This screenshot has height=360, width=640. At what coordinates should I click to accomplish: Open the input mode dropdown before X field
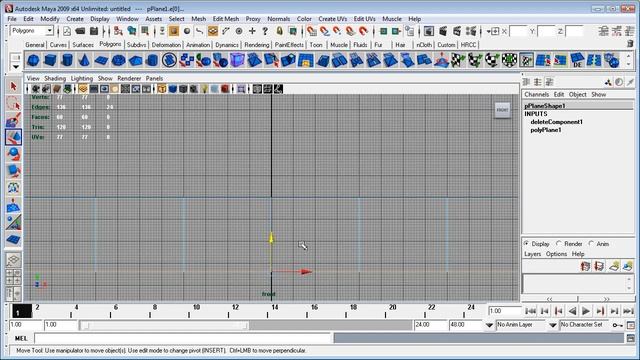click(x=493, y=31)
